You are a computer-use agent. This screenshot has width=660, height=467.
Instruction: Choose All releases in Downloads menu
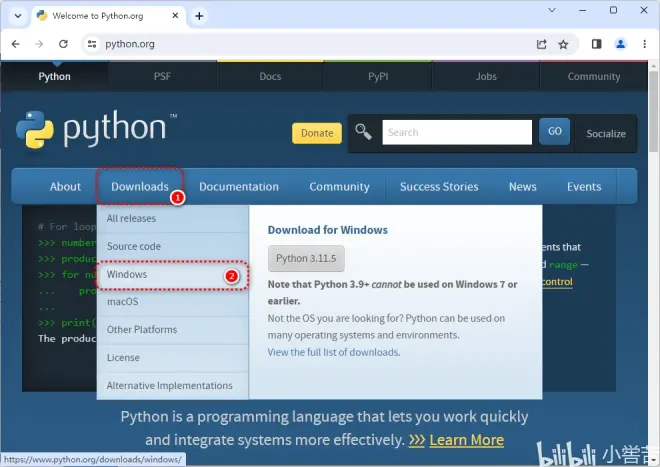173,219
